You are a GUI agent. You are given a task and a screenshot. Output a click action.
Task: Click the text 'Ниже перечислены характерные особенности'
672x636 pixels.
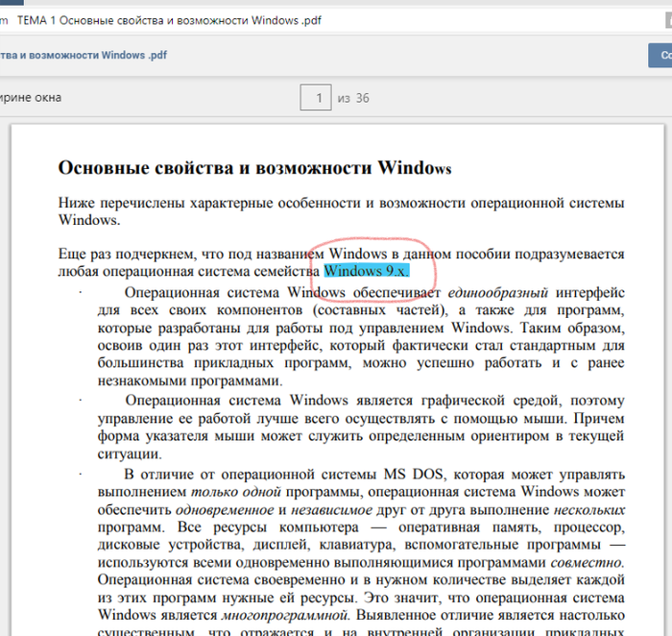point(209,203)
